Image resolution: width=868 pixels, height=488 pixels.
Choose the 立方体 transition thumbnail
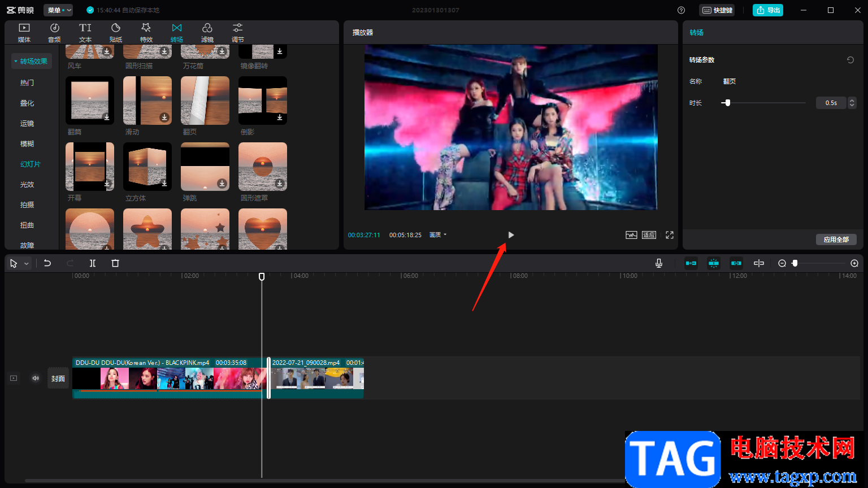[x=147, y=167]
